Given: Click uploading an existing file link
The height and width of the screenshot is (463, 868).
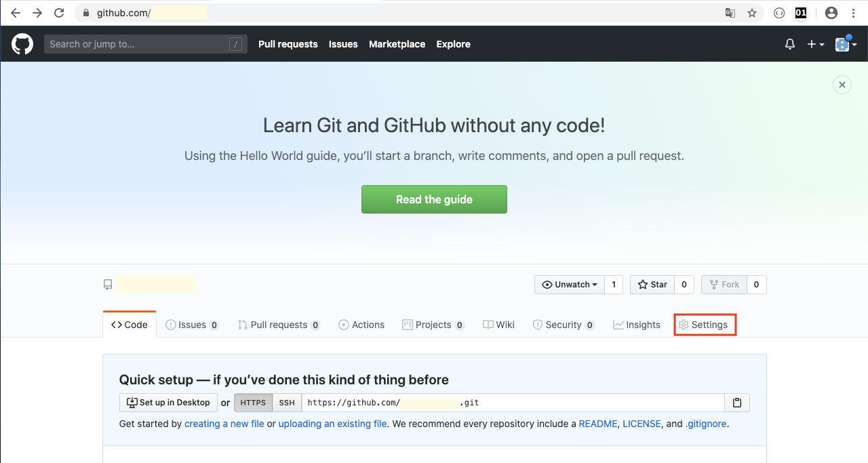Looking at the screenshot, I should pos(332,424).
